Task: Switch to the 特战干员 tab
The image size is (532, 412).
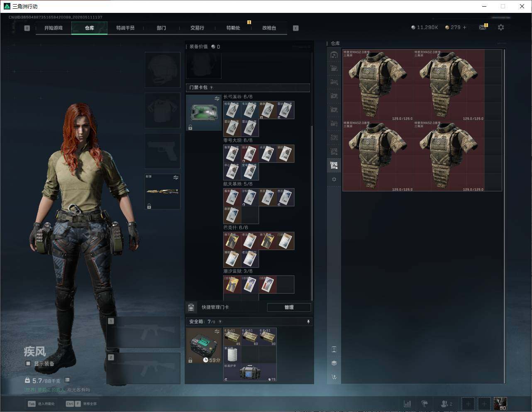Action: (125, 28)
